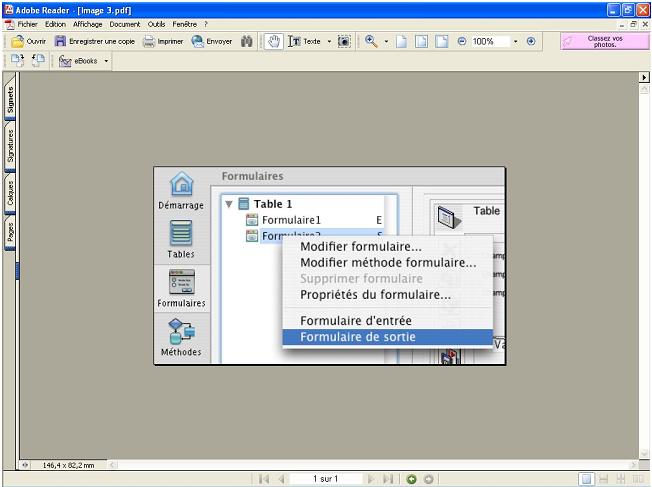This screenshot has width=652, height=487.
Task: Click the snapshot camera tool
Action: (x=344, y=42)
